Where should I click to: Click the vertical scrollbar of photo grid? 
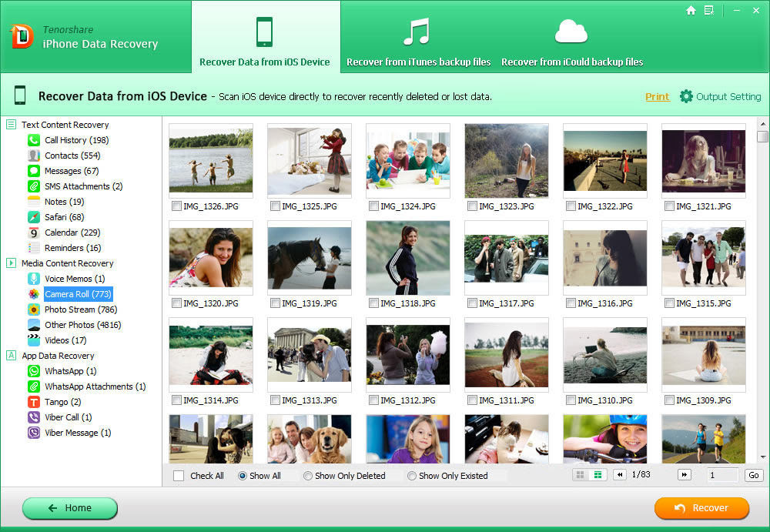(x=762, y=289)
